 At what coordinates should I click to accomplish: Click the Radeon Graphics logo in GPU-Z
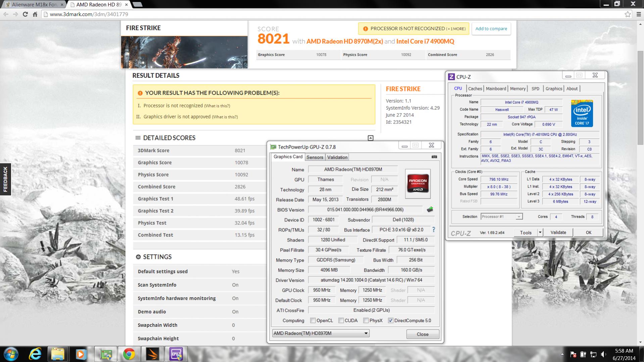click(418, 184)
